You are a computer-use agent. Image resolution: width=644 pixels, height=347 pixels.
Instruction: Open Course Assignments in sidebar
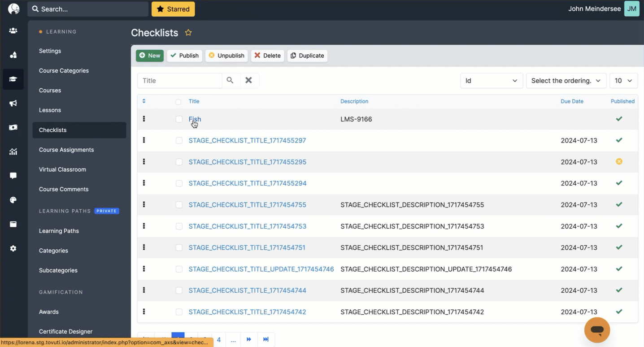click(66, 150)
